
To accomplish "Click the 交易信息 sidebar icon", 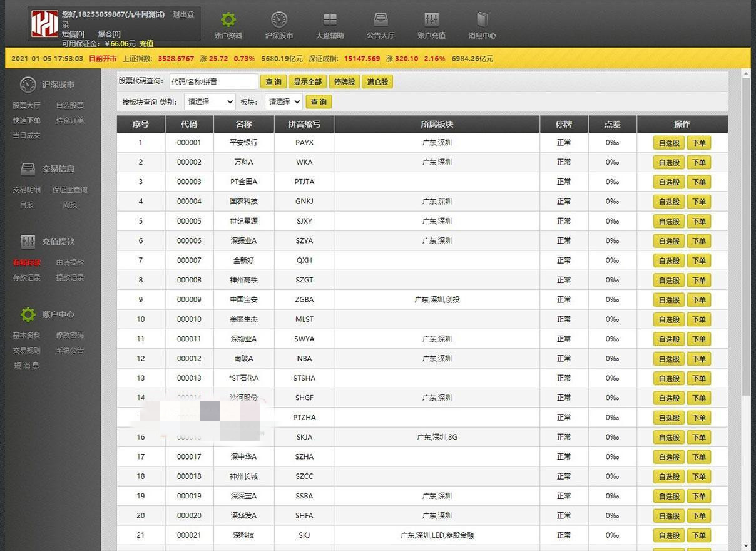I will point(28,168).
